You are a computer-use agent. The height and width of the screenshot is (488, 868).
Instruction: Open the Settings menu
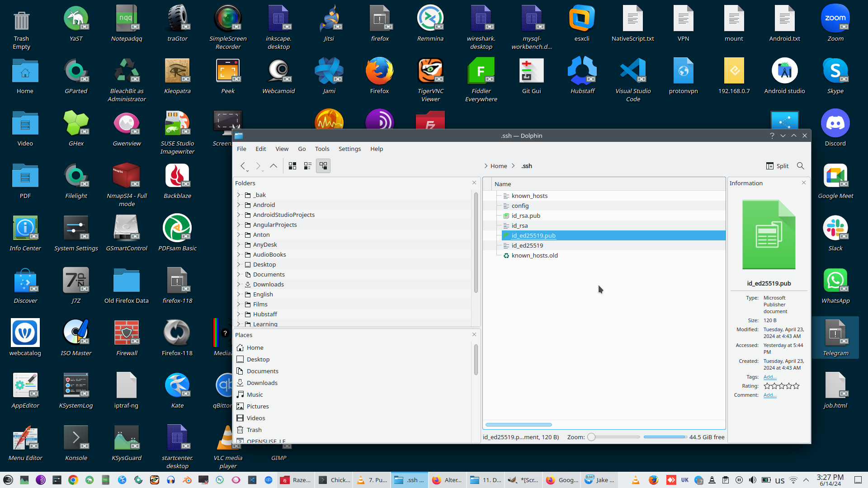coord(349,149)
